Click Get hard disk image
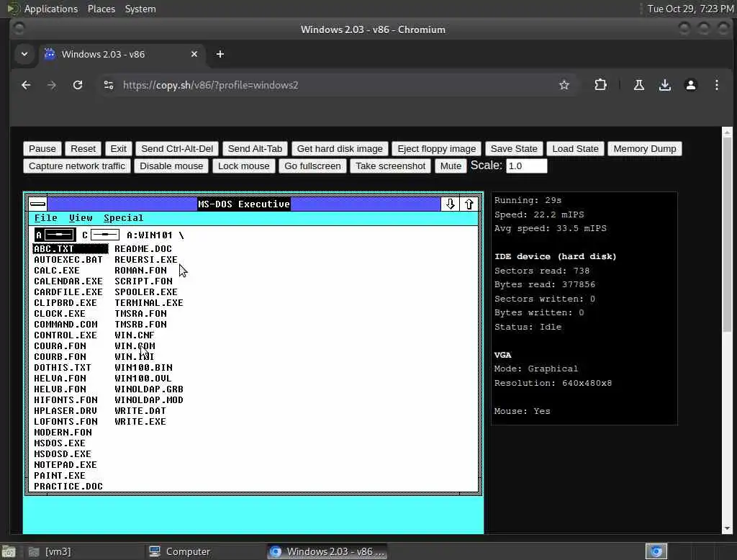Screen dimensions: 737x560 pyautogui.click(x=340, y=148)
